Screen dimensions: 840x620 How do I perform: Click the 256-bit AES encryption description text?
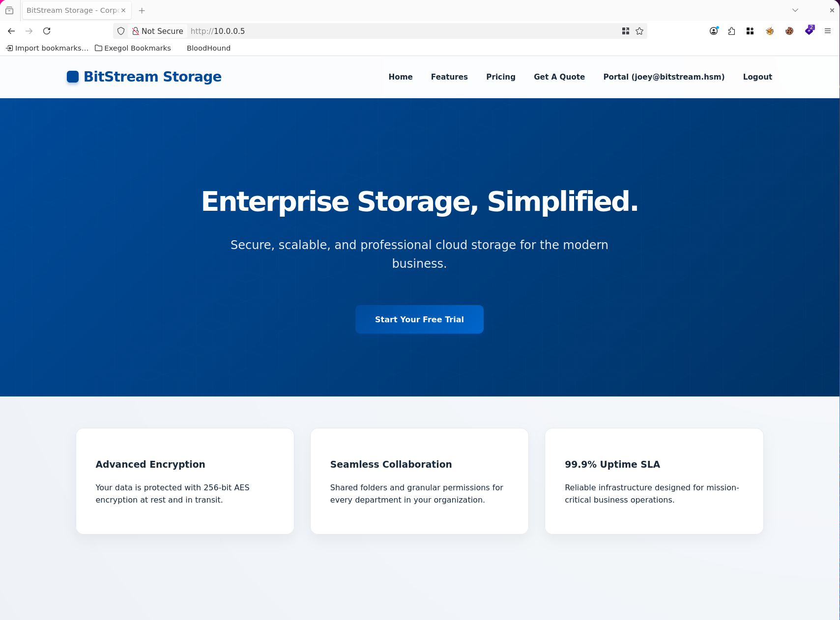point(173,494)
